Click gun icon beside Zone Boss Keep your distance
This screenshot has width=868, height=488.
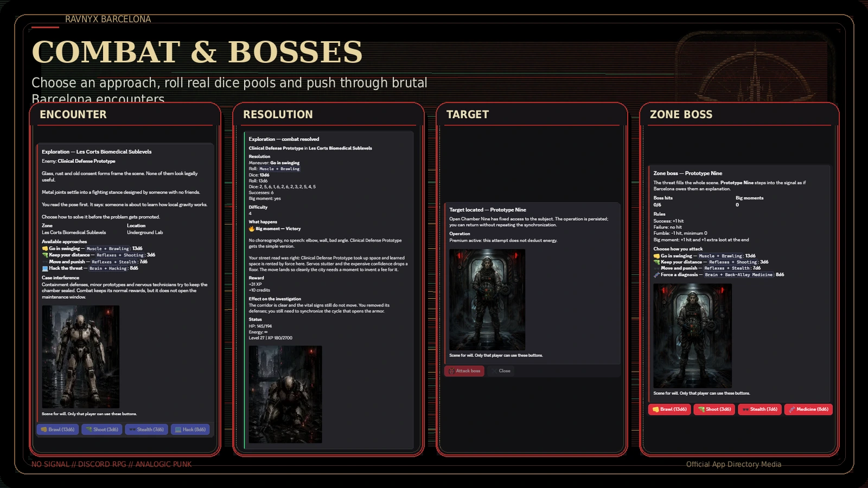[x=656, y=262]
